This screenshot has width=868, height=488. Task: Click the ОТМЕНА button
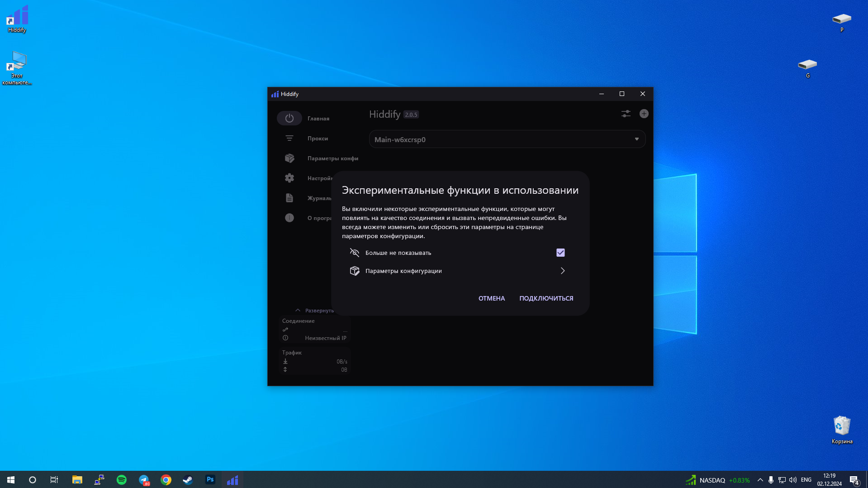click(x=492, y=298)
